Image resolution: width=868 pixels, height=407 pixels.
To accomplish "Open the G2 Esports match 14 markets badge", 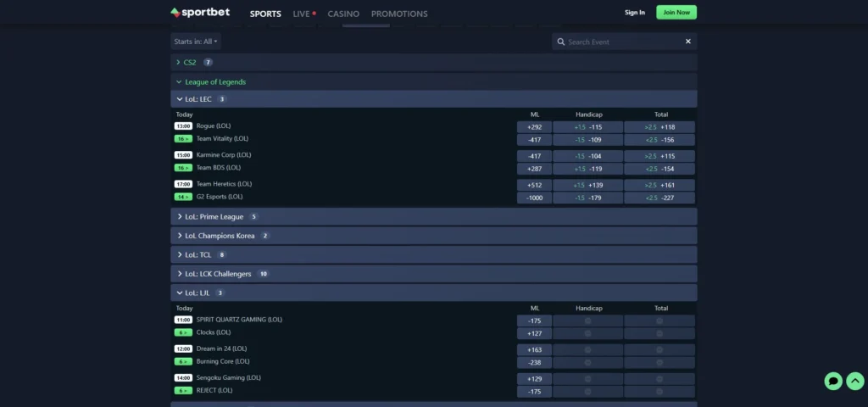I will [183, 197].
